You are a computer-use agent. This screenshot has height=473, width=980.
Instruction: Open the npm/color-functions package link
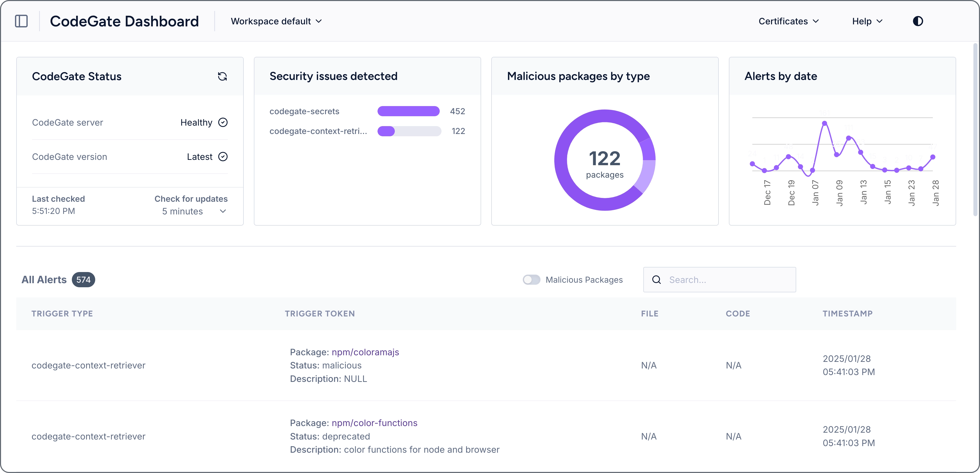374,423
